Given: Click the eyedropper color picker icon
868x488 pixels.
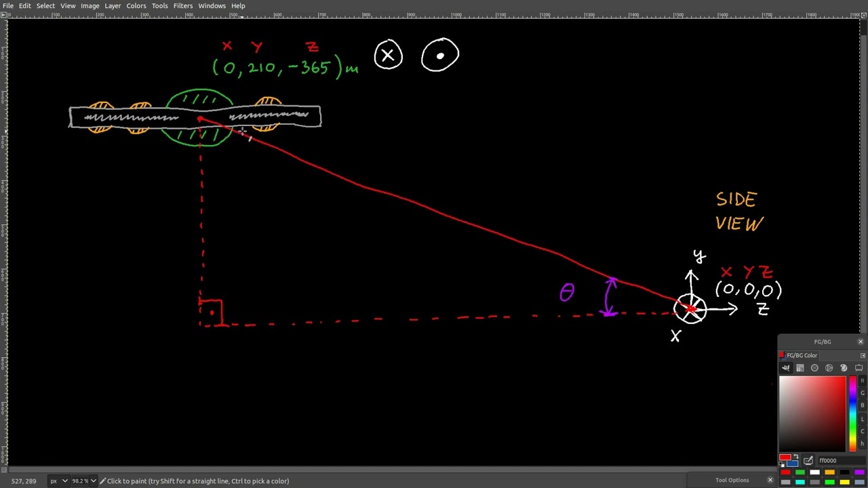Looking at the screenshot, I should coord(808,460).
